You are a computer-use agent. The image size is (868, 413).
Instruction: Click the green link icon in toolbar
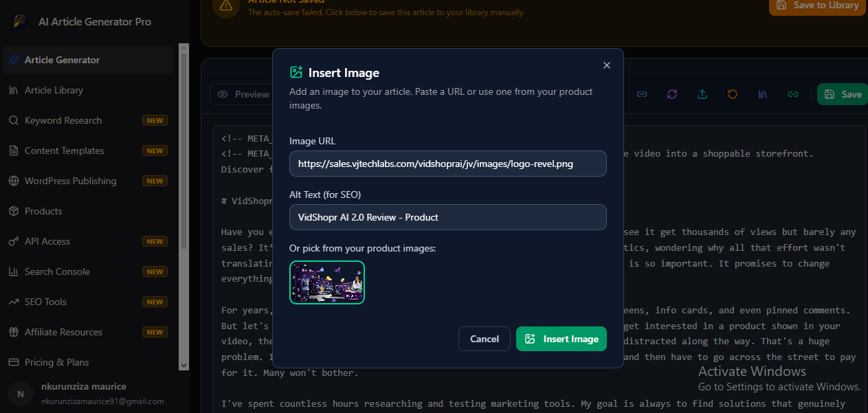tap(793, 94)
